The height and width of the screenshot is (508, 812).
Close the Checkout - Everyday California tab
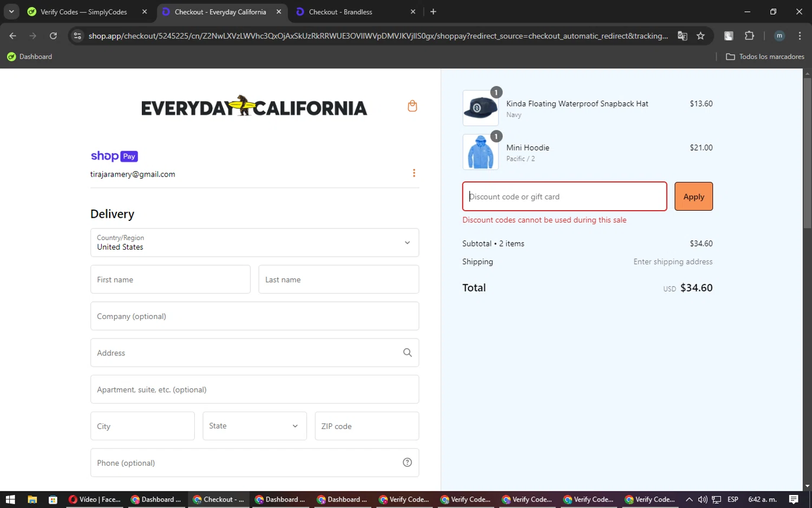pyautogui.click(x=279, y=11)
